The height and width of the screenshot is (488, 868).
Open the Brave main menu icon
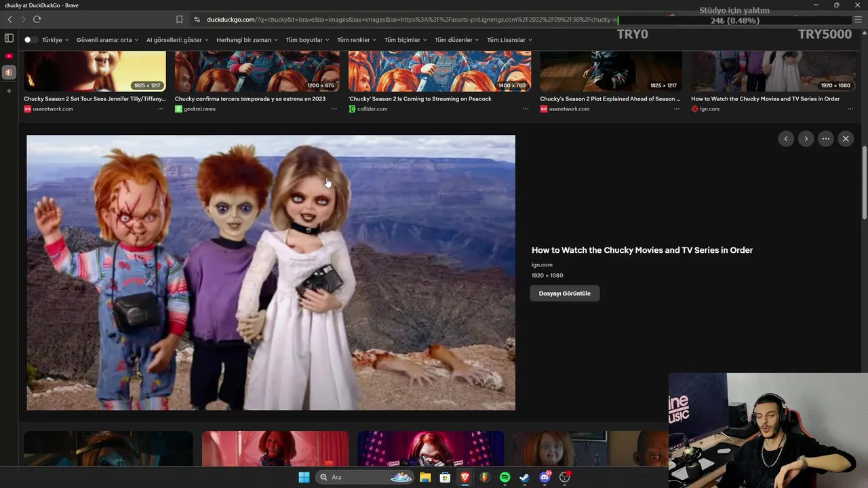coord(858,20)
